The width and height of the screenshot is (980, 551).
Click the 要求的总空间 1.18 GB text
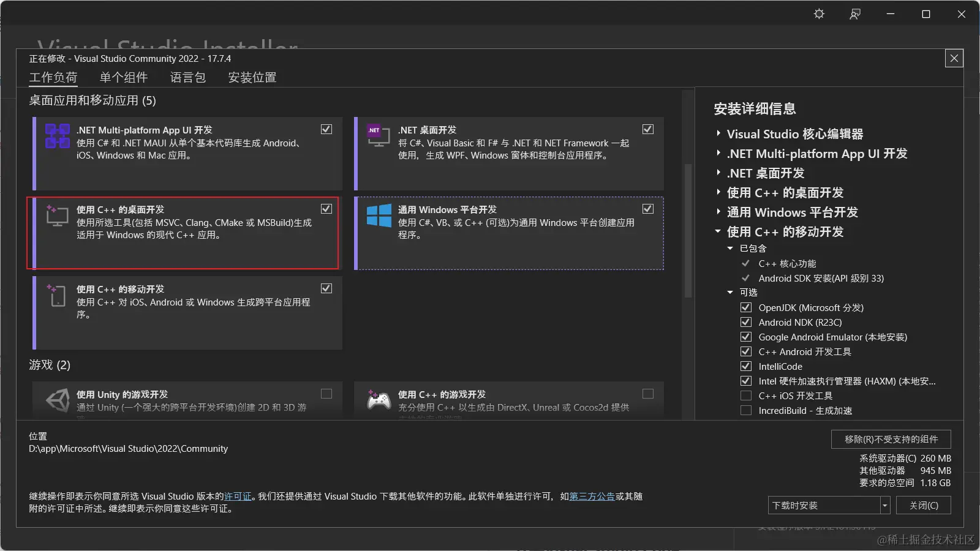[905, 482]
